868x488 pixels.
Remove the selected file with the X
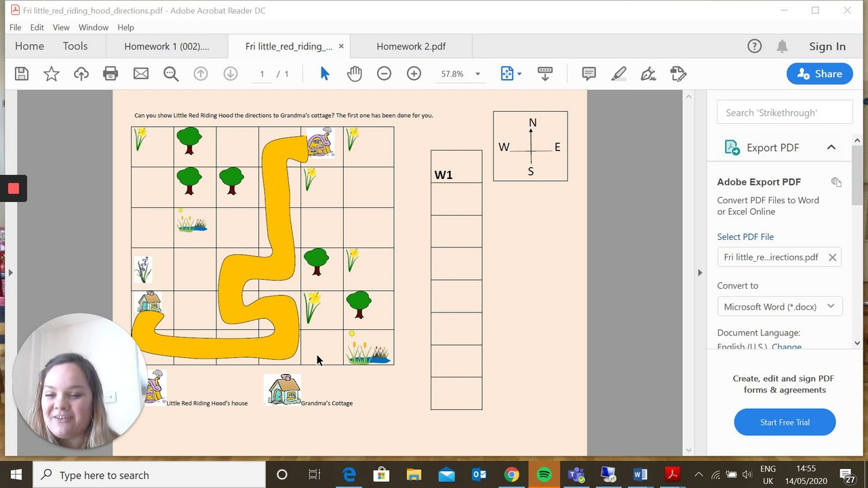832,257
